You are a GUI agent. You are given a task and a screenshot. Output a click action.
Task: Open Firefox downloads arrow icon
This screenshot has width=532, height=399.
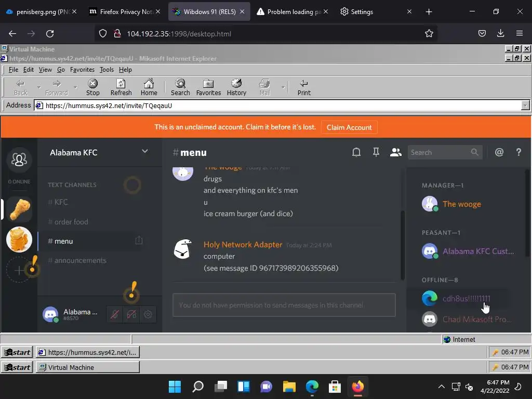point(500,33)
